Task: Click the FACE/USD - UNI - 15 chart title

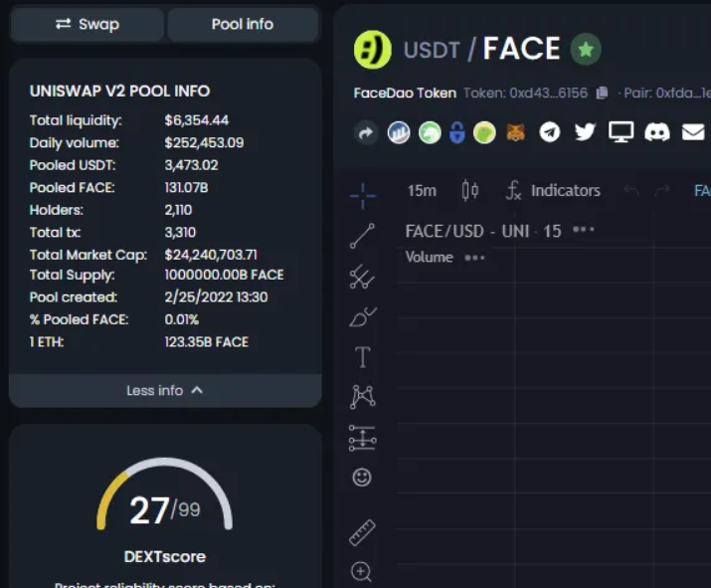Action: coord(483,232)
